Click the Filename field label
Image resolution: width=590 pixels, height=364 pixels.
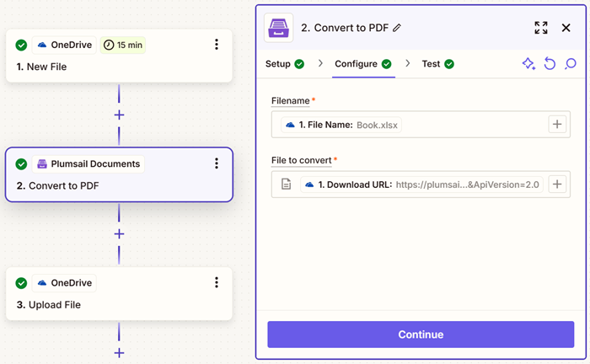pyautogui.click(x=291, y=101)
